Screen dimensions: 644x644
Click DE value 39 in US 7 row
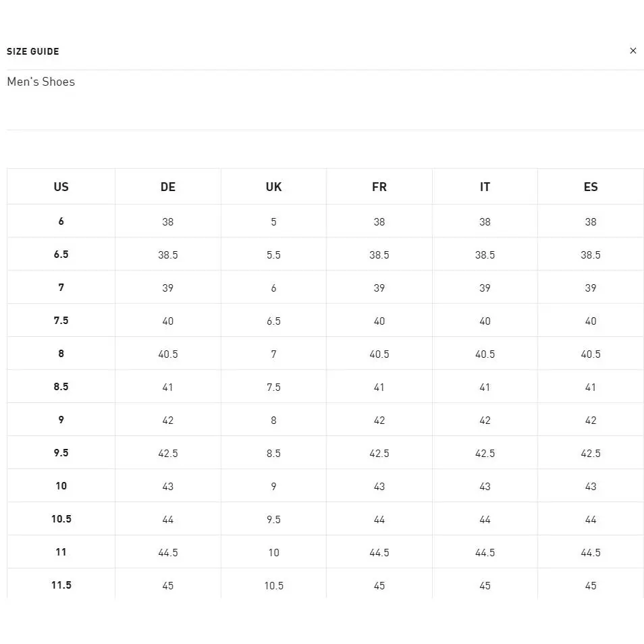[x=168, y=288]
